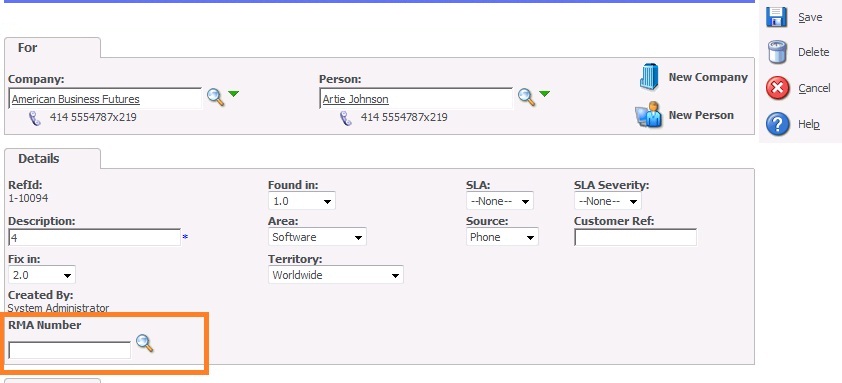Expand green arrow next to Company search
This screenshot has height=383, width=842.
[x=233, y=94]
